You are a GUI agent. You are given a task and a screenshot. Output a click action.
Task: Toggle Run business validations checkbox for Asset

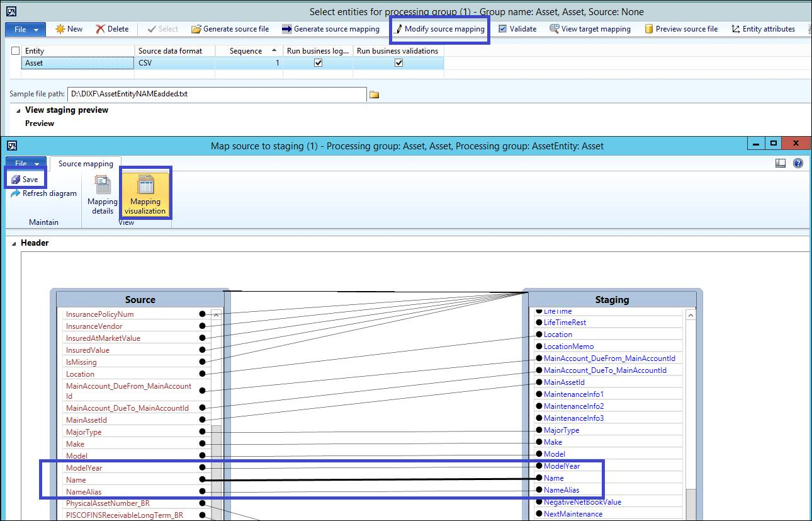[x=398, y=63]
